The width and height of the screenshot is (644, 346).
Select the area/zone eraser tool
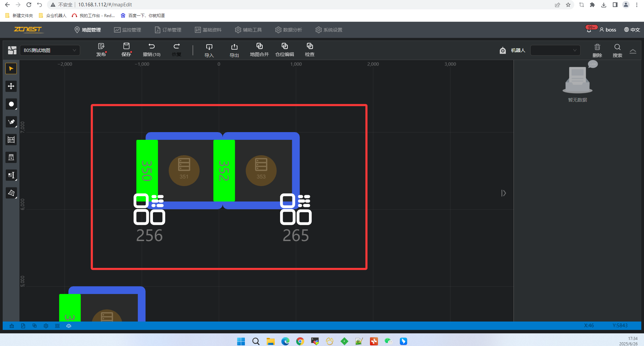11,193
